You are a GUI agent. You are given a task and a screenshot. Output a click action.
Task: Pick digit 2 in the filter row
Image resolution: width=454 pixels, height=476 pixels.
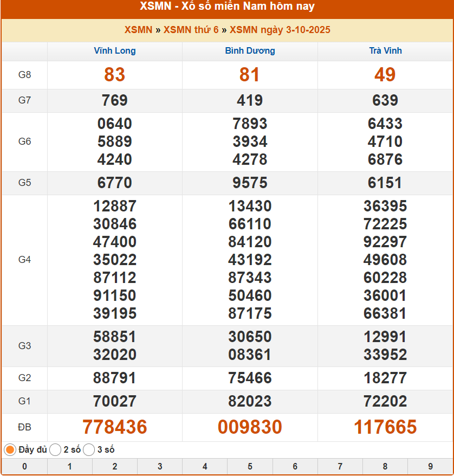pyautogui.click(x=114, y=466)
